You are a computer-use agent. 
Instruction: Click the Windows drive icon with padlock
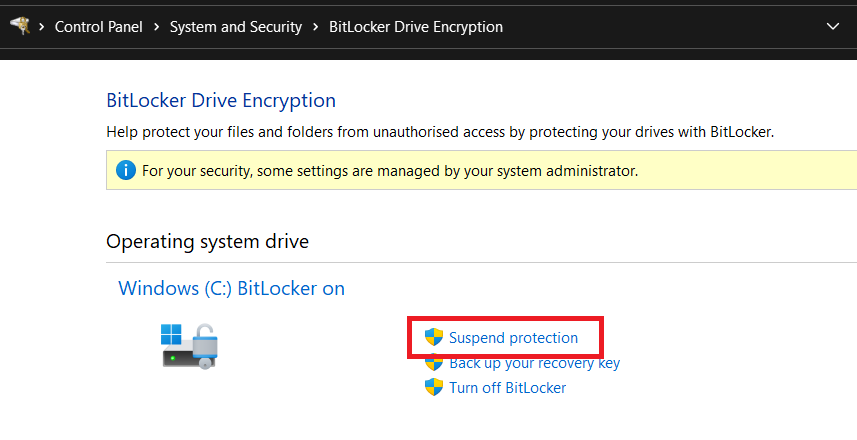point(189,344)
